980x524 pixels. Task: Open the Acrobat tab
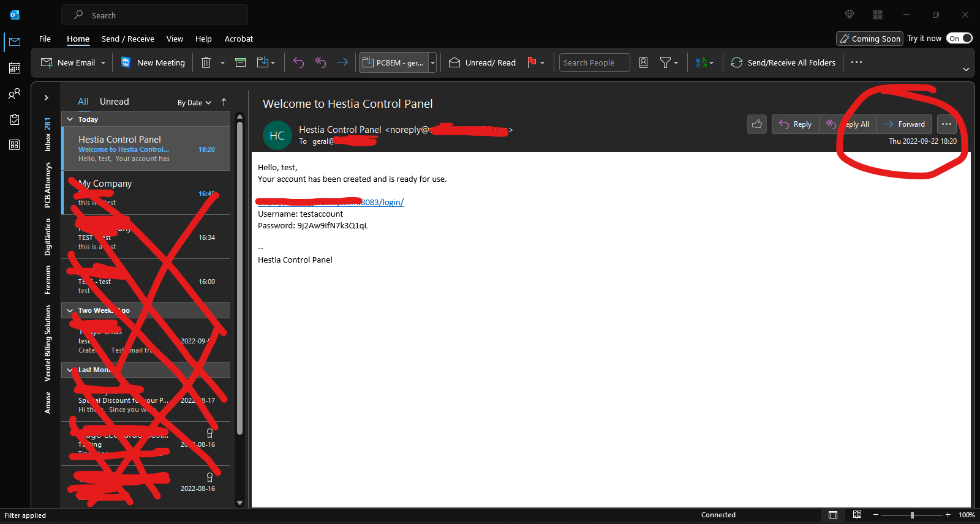point(239,39)
